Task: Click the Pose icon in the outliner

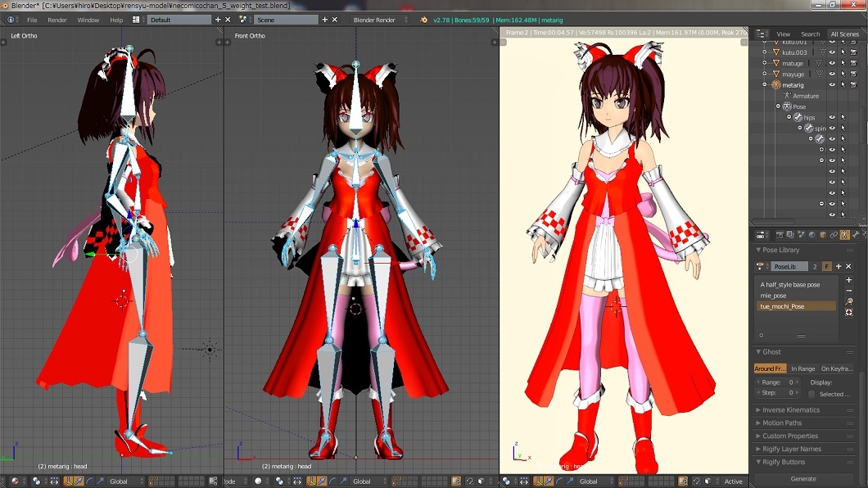Action: coord(787,106)
